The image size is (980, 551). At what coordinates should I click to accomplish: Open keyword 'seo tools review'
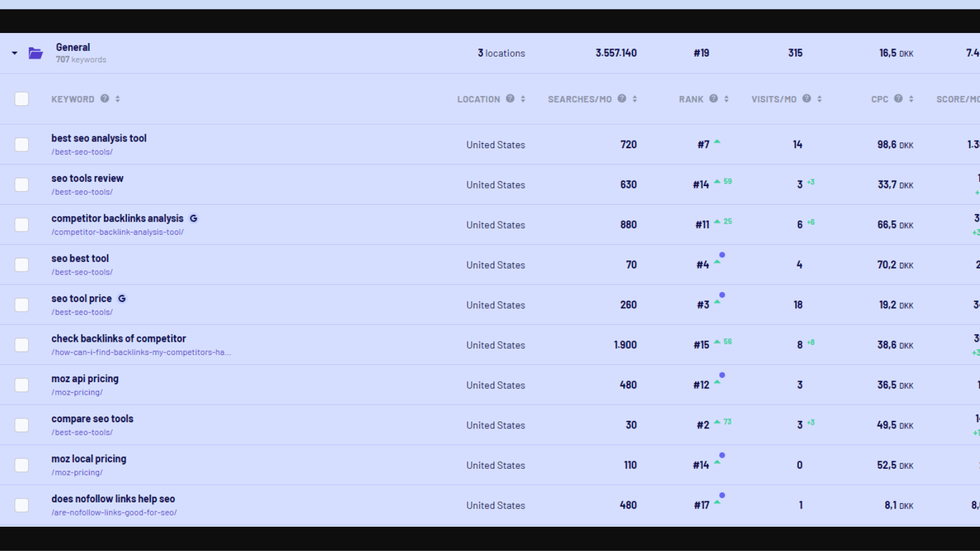(x=87, y=178)
